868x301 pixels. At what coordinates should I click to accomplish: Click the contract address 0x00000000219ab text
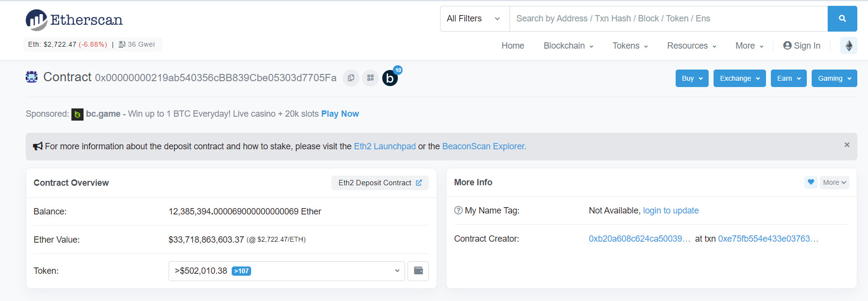coord(215,78)
